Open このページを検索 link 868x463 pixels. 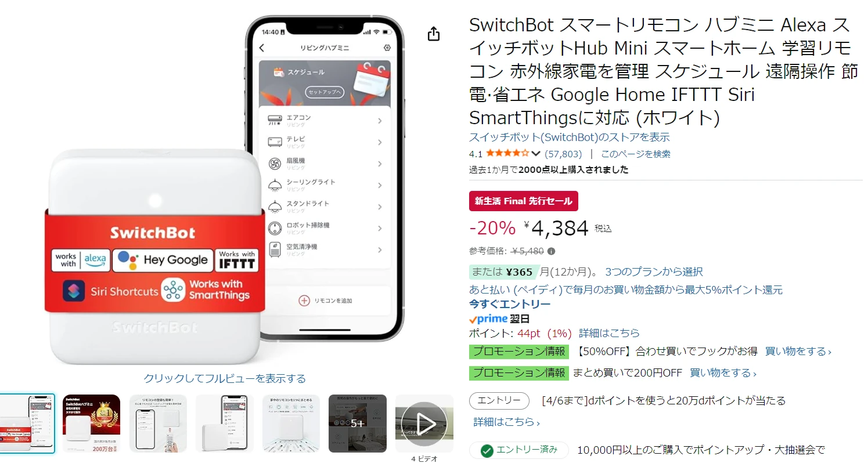(x=635, y=154)
